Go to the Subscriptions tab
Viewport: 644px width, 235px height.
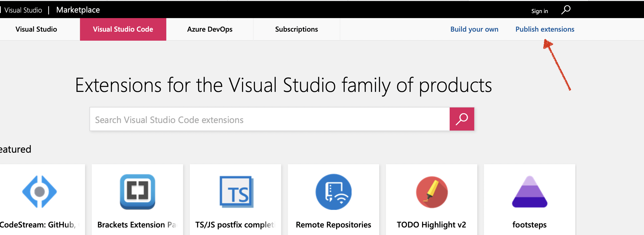click(x=296, y=29)
